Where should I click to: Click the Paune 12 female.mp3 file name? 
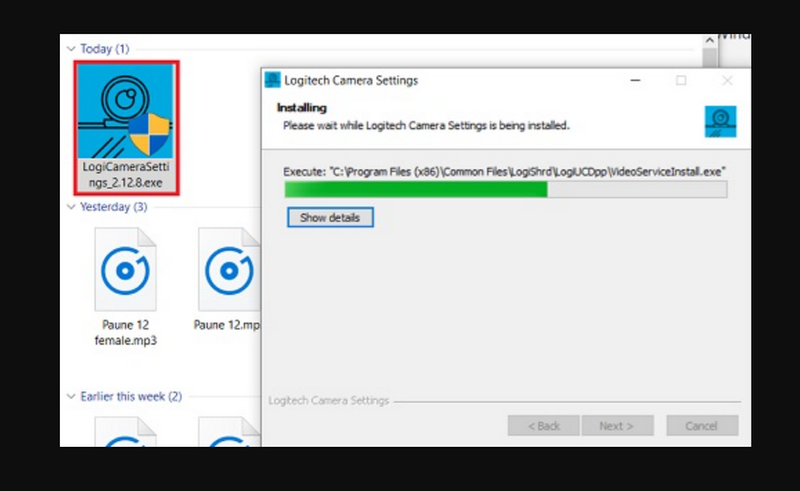(126, 333)
